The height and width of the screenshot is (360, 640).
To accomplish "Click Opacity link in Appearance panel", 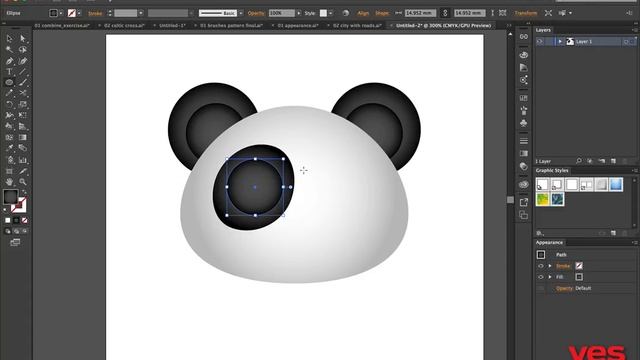I will click(564, 288).
